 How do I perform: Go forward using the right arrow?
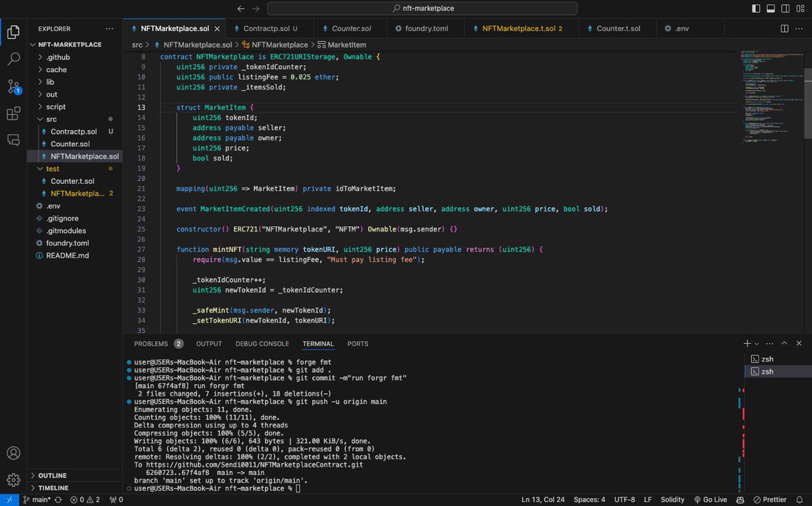click(256, 8)
